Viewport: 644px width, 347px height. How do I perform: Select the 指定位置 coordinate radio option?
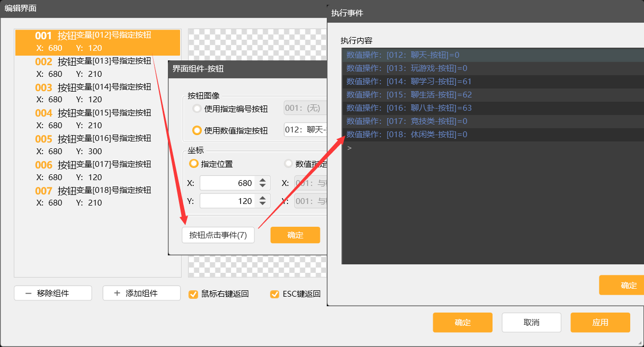point(194,164)
